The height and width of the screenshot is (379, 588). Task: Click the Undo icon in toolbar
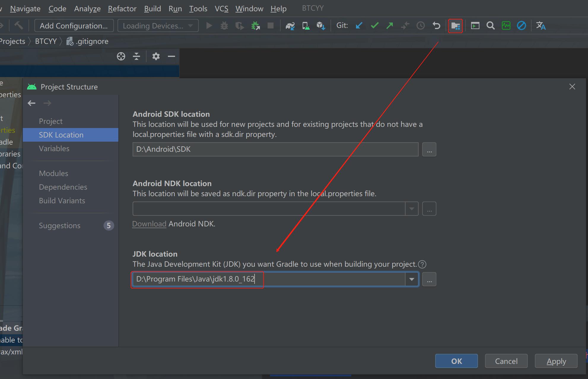click(436, 26)
